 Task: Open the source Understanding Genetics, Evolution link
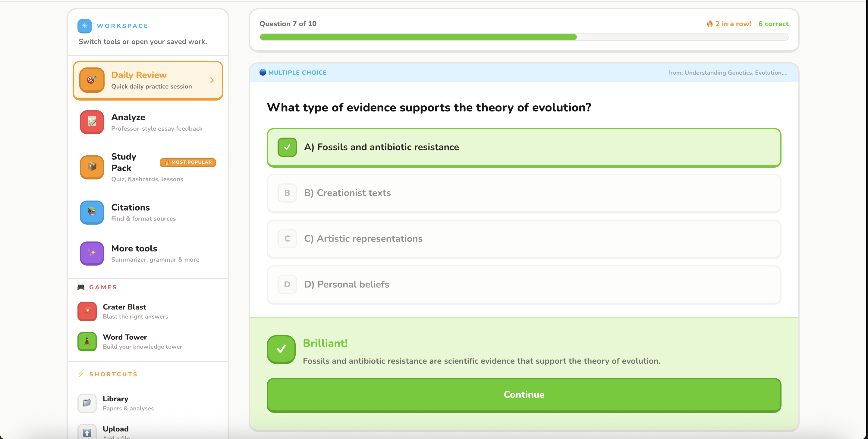pos(728,73)
